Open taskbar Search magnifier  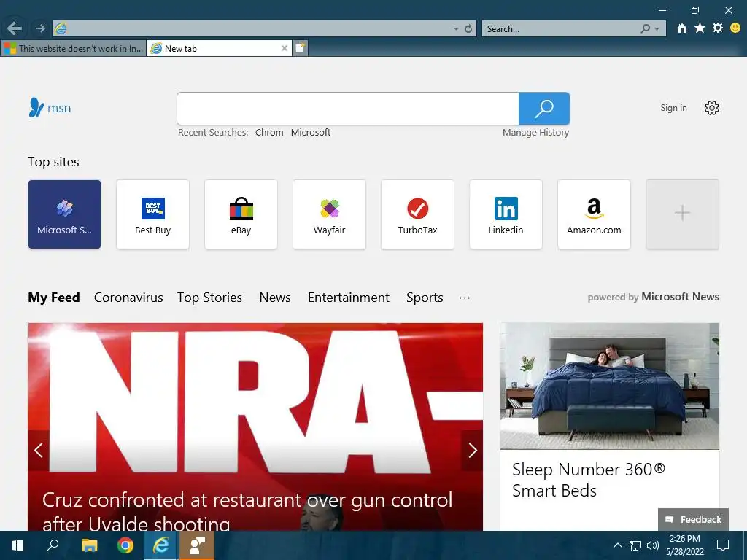(x=53, y=545)
